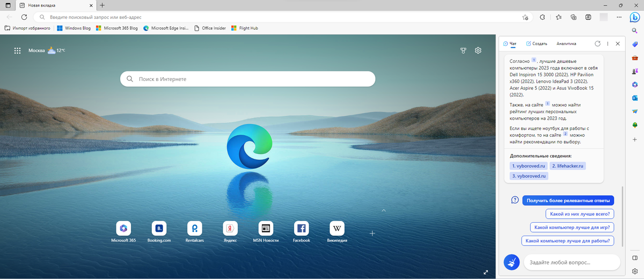Open the Drop paper-plane icon in the sidebar

tap(634, 111)
